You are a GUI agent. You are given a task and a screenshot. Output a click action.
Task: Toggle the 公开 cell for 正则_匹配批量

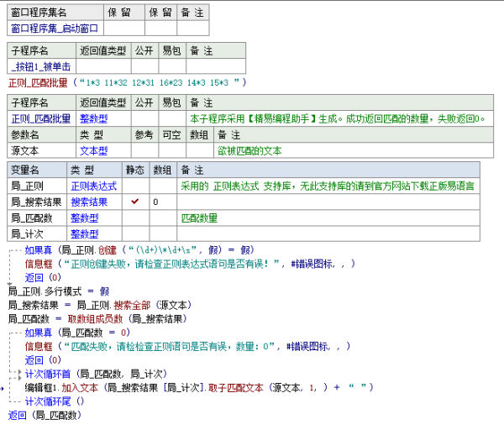(x=144, y=118)
